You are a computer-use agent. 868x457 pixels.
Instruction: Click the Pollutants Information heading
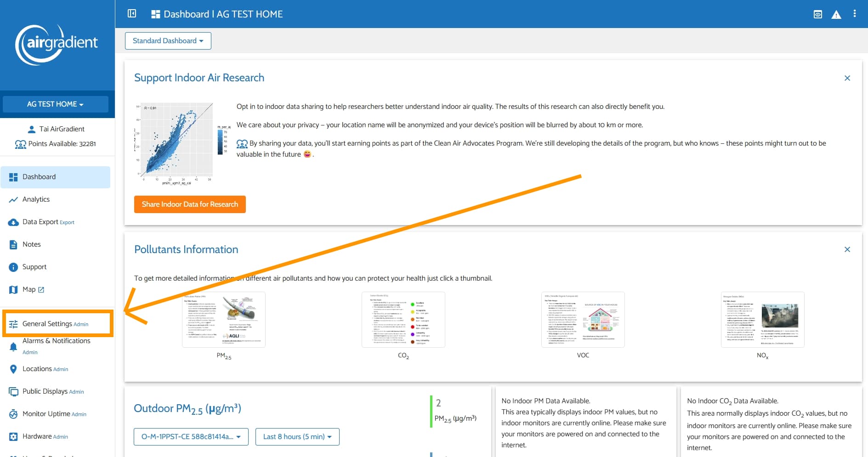point(186,249)
